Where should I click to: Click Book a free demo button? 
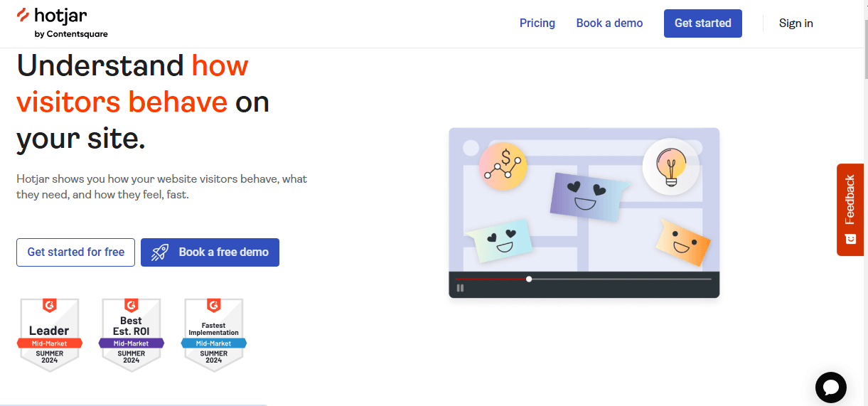(210, 252)
